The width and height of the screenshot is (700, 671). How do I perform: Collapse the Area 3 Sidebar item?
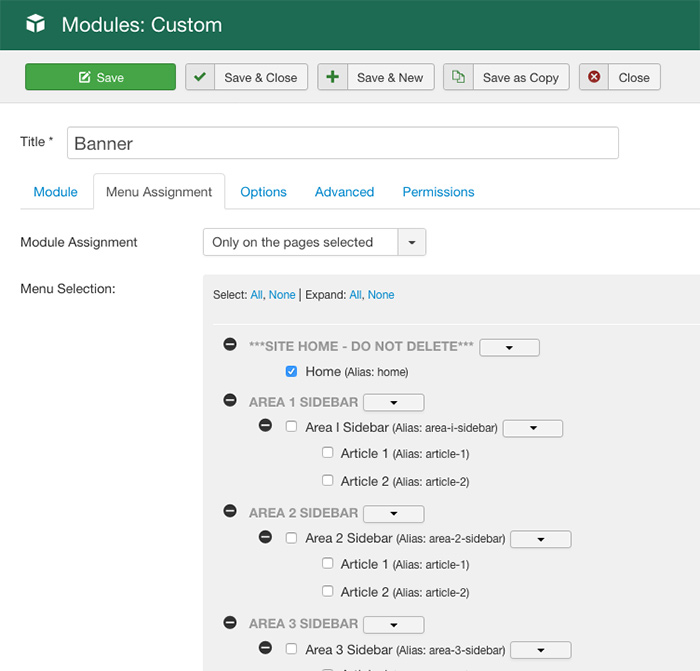(265, 647)
